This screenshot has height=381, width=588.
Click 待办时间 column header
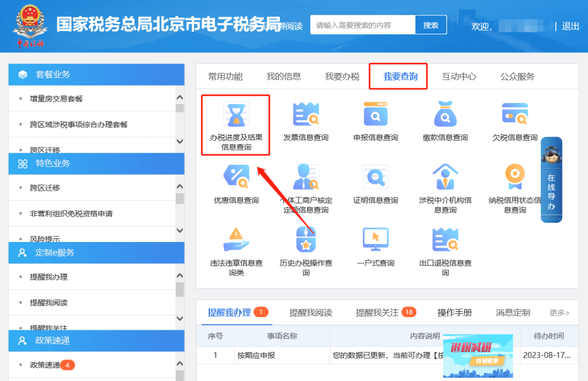click(x=549, y=336)
